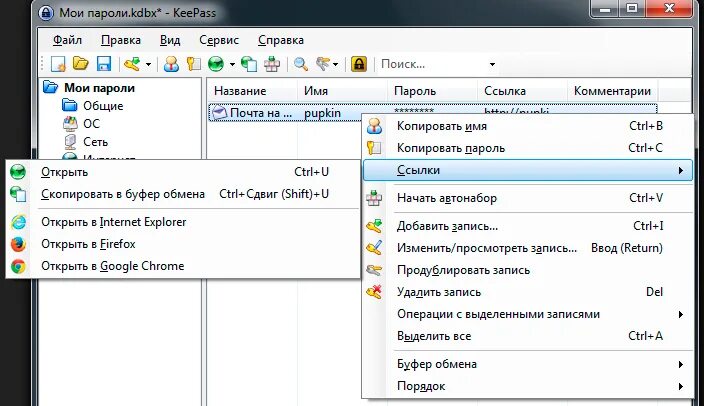Choose Копировать имя from context menu
704x406 pixels.
coord(528,126)
